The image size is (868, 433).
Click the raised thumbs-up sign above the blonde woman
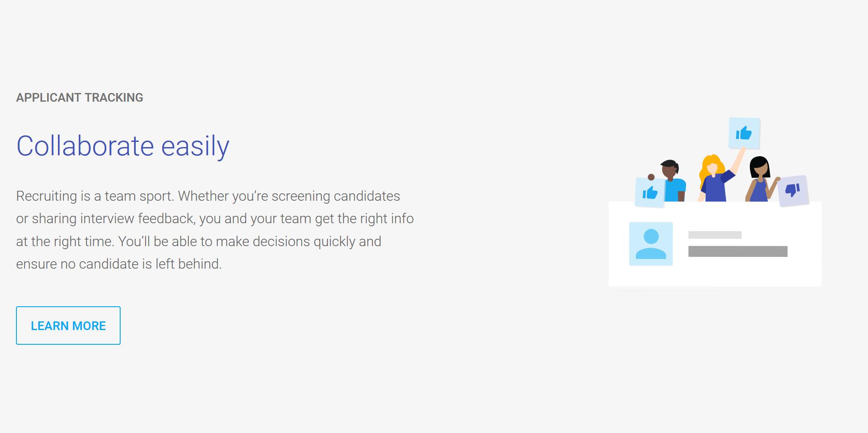tap(744, 133)
